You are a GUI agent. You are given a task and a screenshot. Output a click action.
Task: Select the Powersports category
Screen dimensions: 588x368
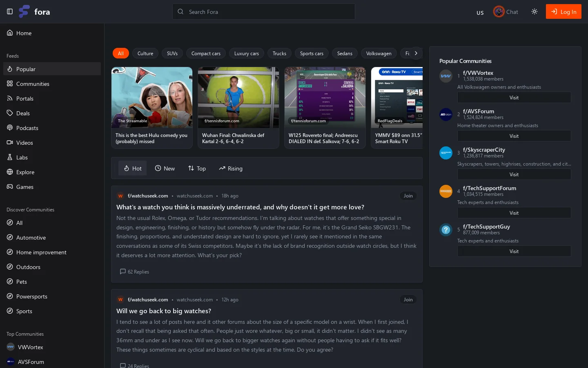tap(52, 296)
